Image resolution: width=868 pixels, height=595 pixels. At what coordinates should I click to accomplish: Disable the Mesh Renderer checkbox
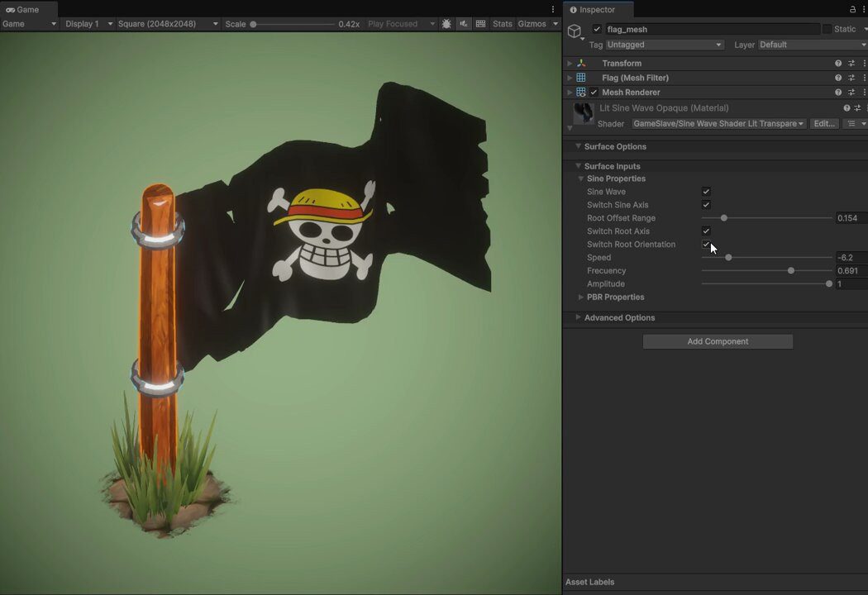pos(594,92)
